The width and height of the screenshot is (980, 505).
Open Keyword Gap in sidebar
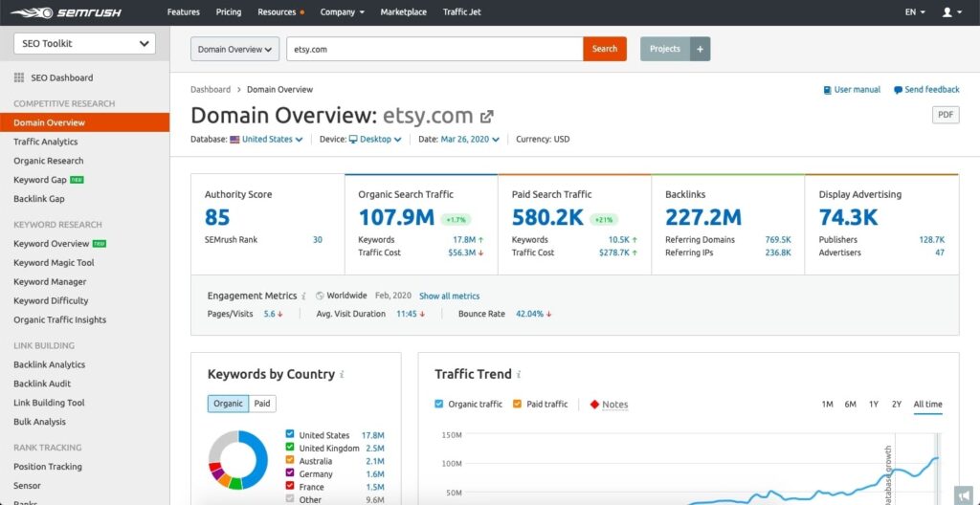(40, 180)
